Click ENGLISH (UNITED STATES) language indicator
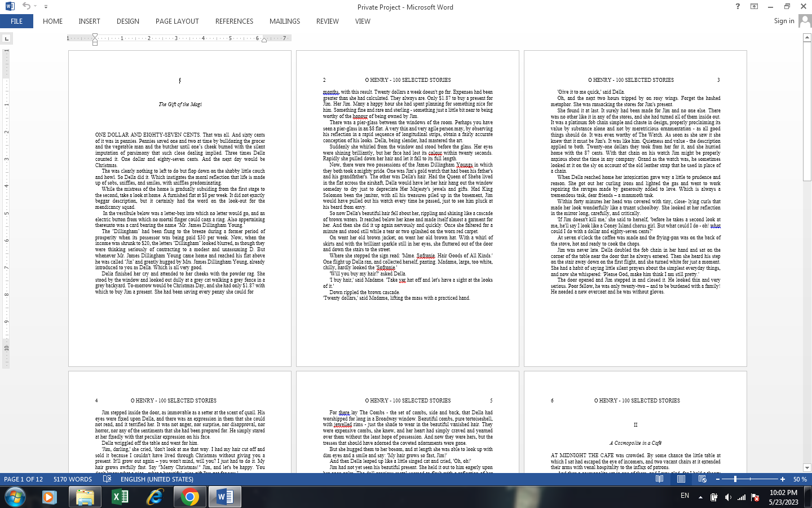The height and width of the screenshot is (508, 812). pos(157,479)
